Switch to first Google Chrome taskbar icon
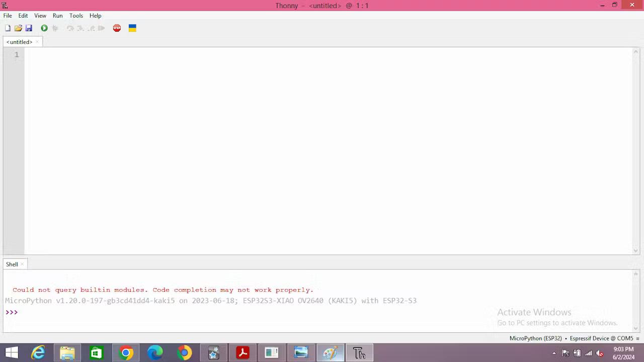Image resolution: width=644 pixels, height=362 pixels. point(126,353)
